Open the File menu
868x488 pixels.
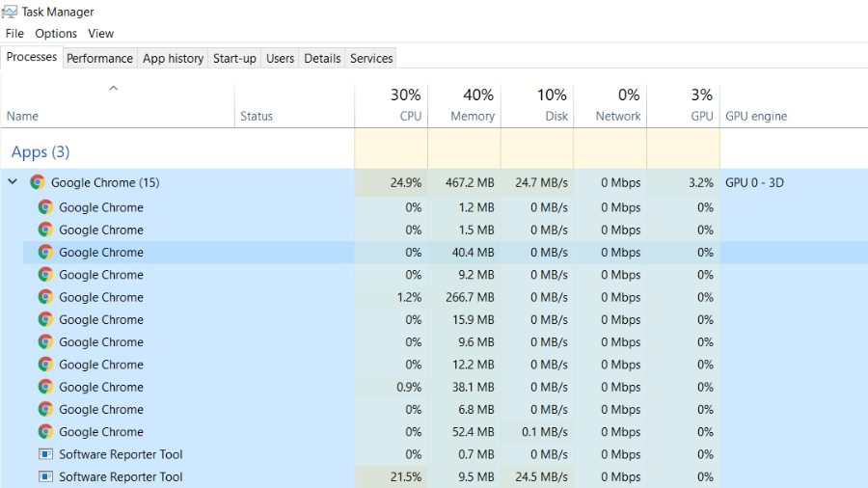[x=14, y=33]
